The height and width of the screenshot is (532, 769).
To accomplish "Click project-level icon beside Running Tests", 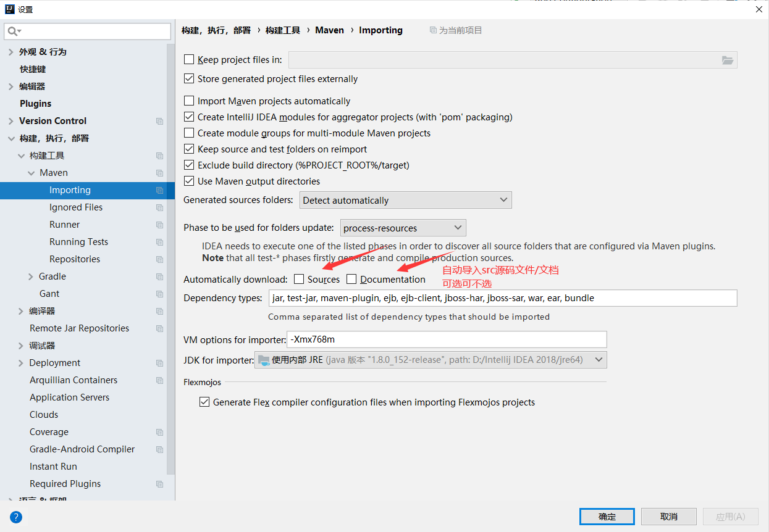I will tap(159, 242).
